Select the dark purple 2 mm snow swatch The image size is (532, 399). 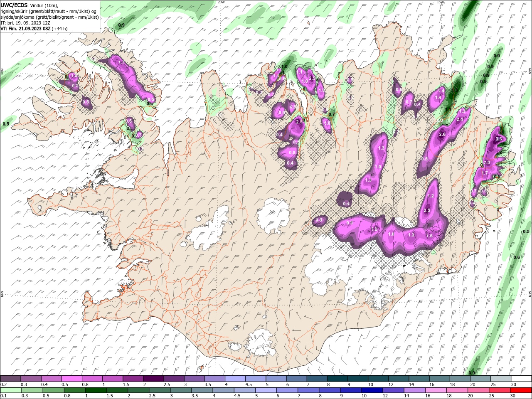tap(153, 379)
